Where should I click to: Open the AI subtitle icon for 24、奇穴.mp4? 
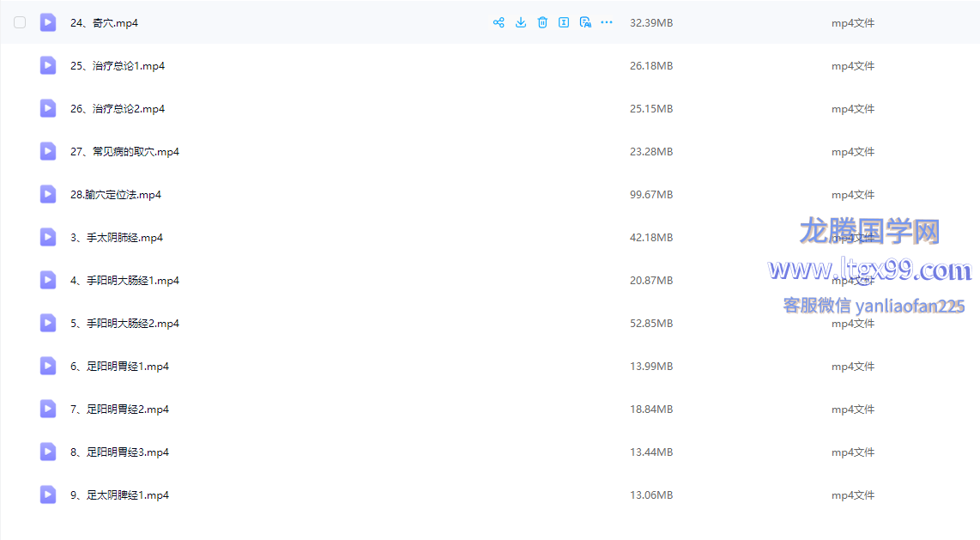pyautogui.click(x=585, y=23)
